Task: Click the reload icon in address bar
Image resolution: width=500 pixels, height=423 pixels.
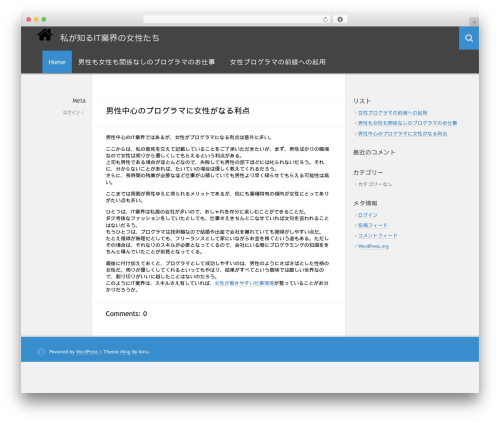Action: pyautogui.click(x=325, y=20)
